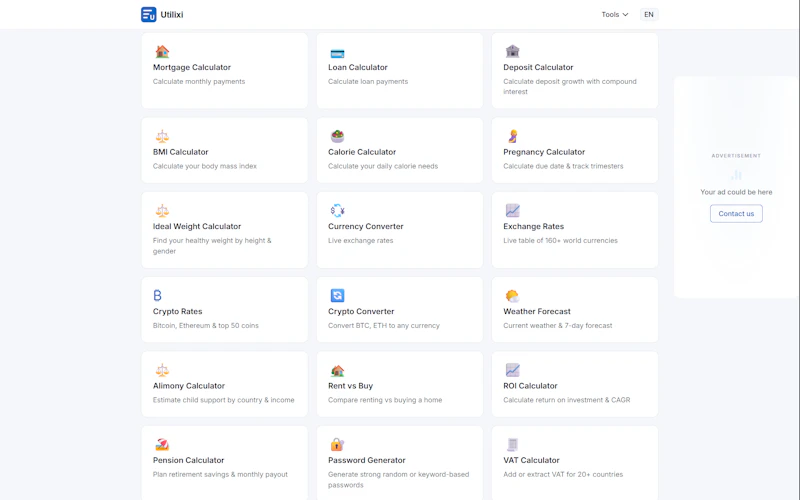Click the Contact us button
Screen dimensions: 800x500
pos(736,214)
